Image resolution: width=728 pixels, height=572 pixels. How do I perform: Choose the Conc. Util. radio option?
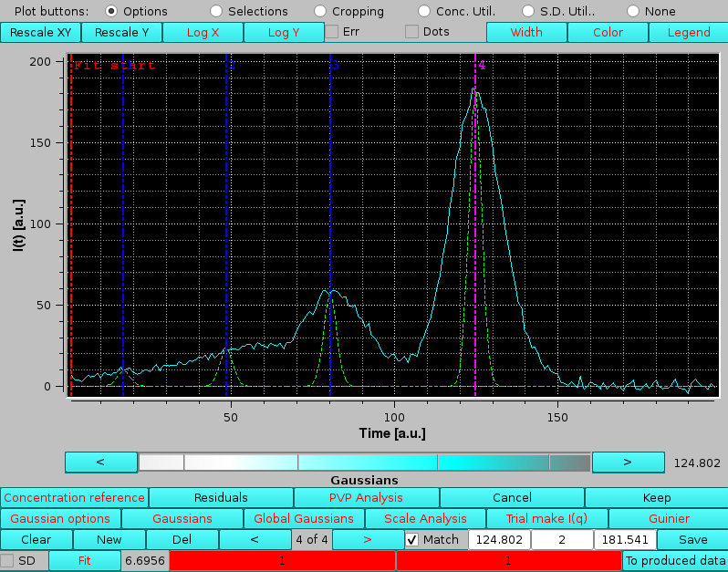coord(424,12)
